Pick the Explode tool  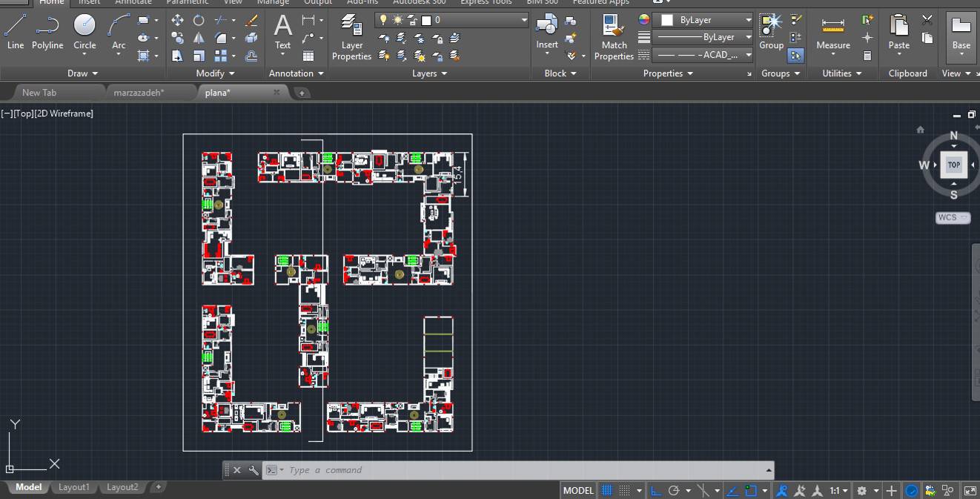click(x=251, y=38)
